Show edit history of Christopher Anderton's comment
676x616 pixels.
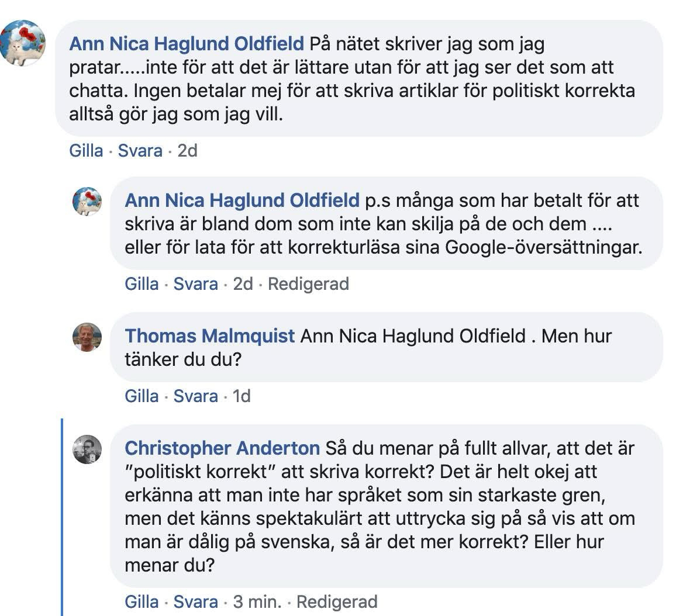point(337,602)
